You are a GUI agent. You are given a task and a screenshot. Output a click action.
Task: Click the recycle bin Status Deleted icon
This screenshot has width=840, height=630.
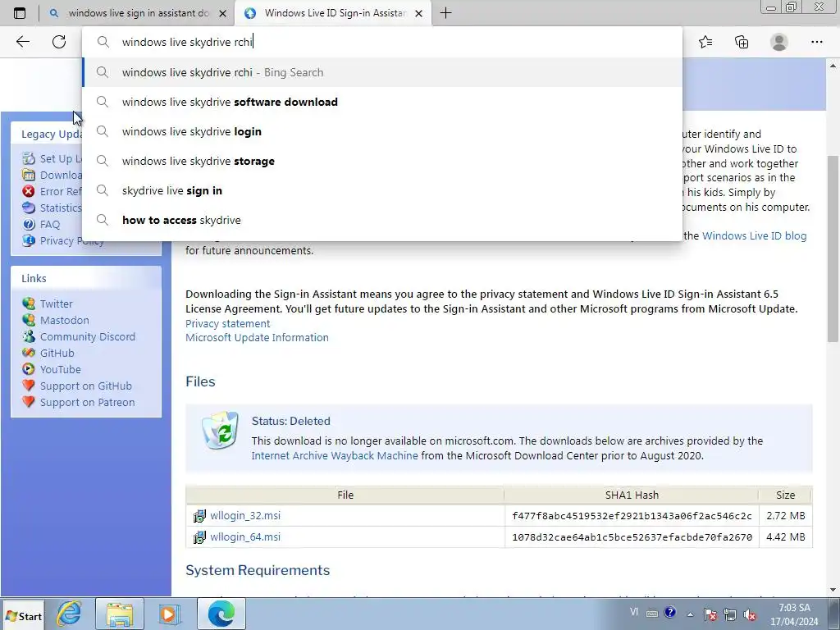coord(220,430)
